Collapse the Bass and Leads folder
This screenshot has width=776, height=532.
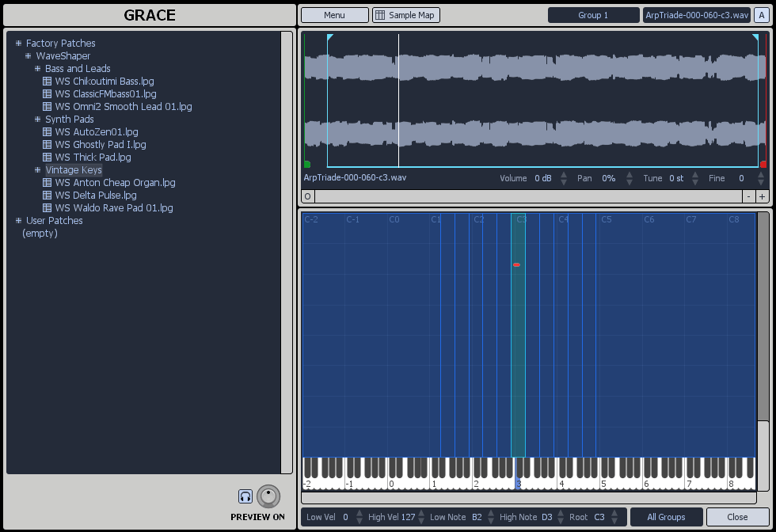pos(38,68)
